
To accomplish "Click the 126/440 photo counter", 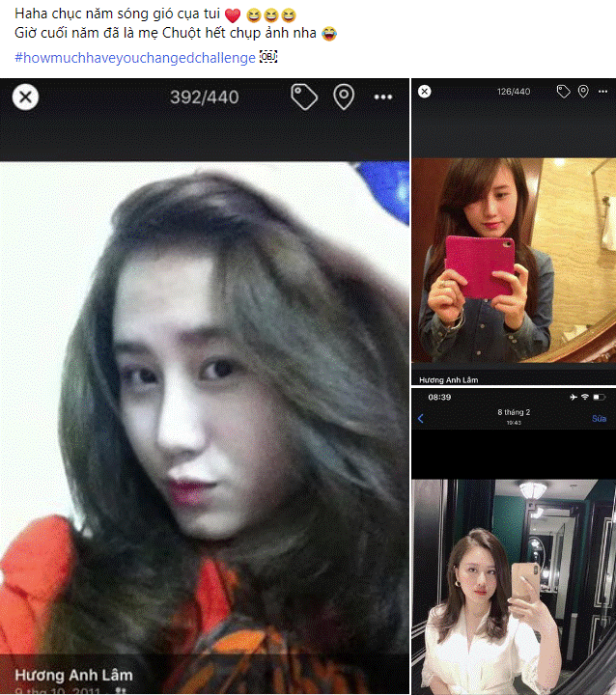I will 513,92.
